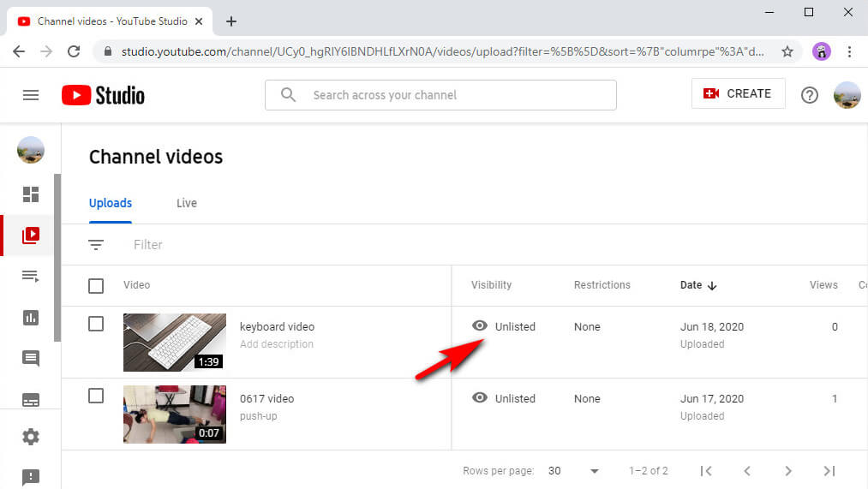Open the Comments sidebar icon
Screen dimensions: 868x489
click(31, 359)
